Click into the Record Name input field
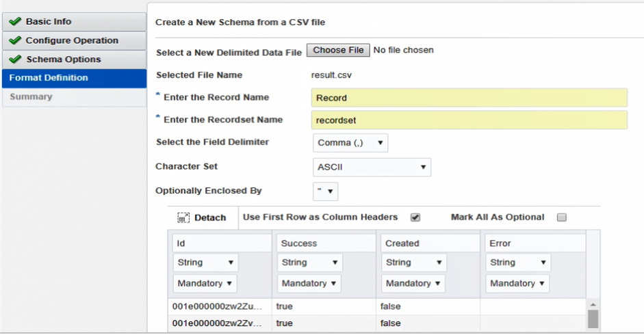 click(469, 98)
